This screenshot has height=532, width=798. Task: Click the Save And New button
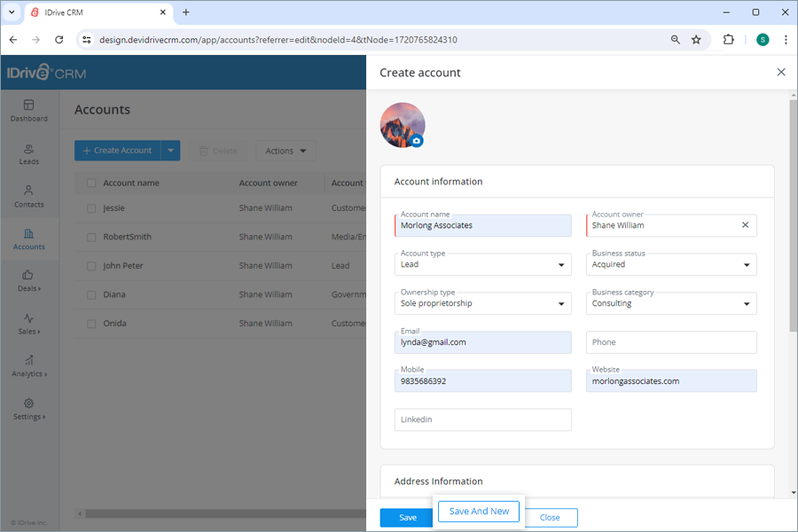click(x=479, y=512)
